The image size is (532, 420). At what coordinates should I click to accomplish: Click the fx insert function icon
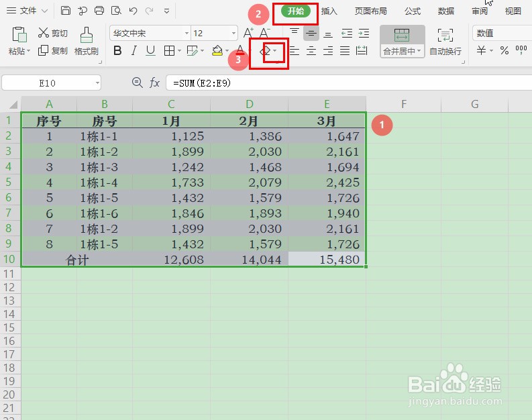click(154, 83)
